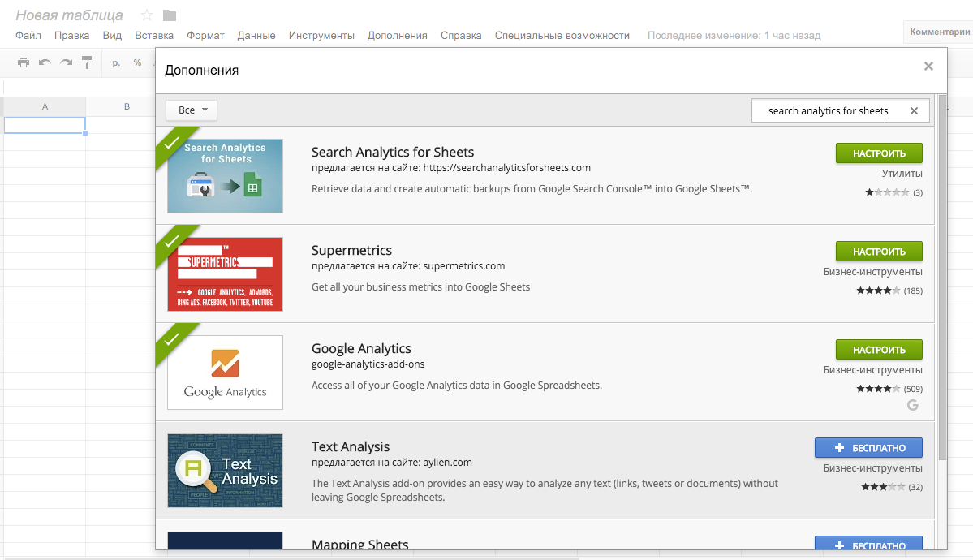Open the Справка menu
Image resolution: width=973 pixels, height=560 pixels.
461,36
